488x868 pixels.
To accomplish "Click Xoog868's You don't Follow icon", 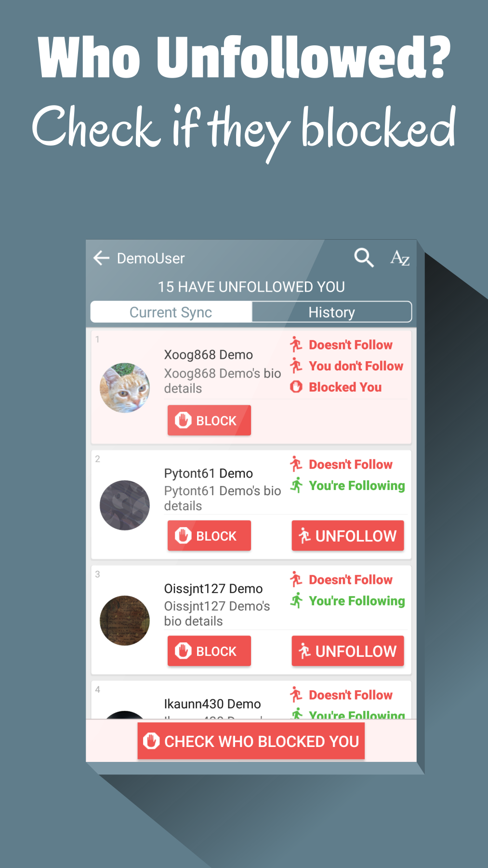I will click(x=296, y=366).
